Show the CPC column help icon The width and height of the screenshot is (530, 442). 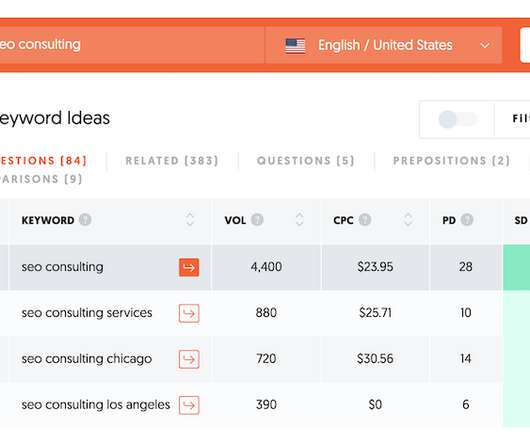pos(365,220)
